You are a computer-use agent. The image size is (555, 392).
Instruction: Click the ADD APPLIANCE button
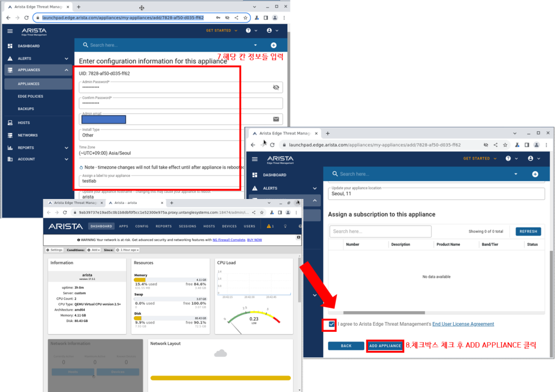[x=385, y=346]
